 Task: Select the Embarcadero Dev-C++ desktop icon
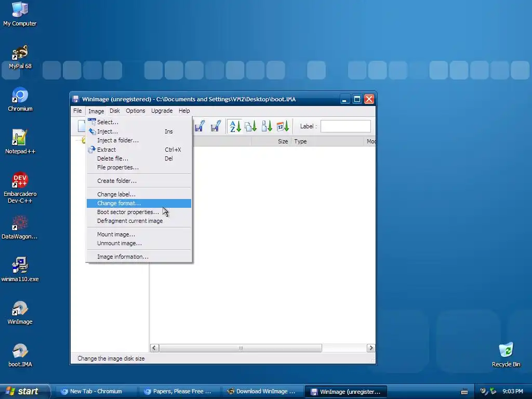[x=20, y=188]
